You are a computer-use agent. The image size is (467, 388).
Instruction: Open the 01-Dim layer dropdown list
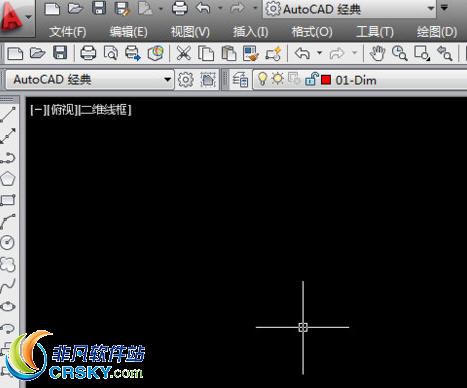point(360,80)
